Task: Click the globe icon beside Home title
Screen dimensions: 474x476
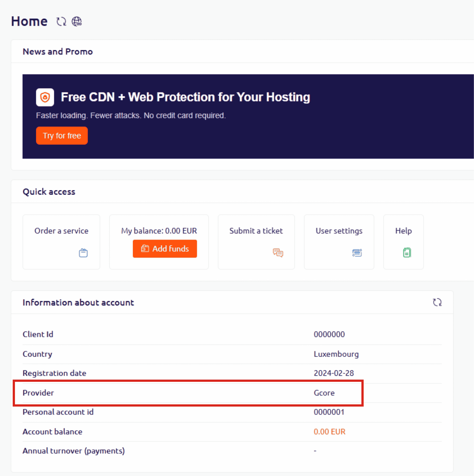Action: (x=77, y=21)
